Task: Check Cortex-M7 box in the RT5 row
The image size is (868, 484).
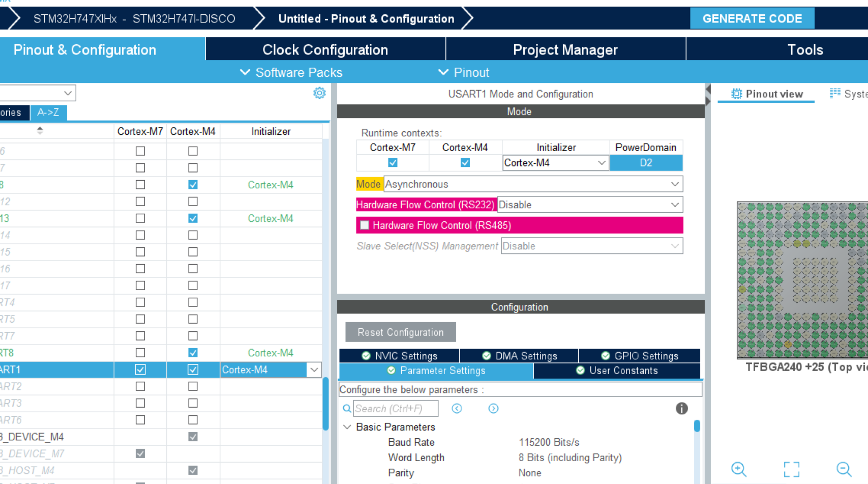Action: [140, 319]
